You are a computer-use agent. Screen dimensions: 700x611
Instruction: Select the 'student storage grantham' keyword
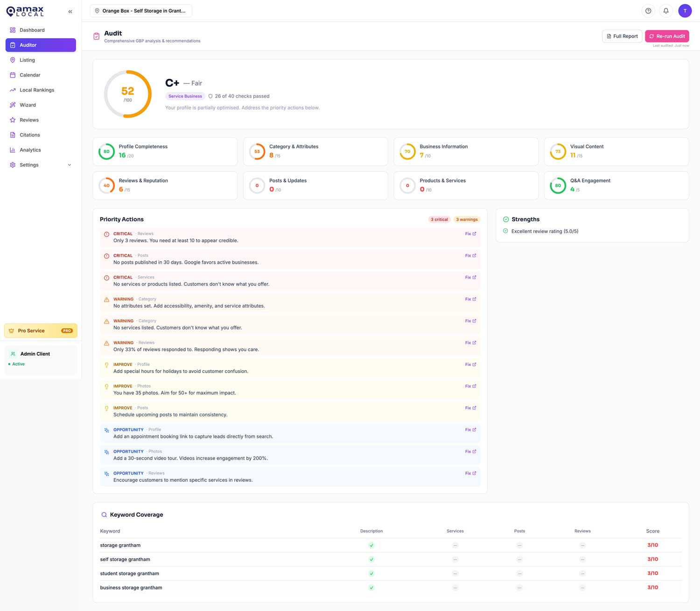tap(129, 574)
